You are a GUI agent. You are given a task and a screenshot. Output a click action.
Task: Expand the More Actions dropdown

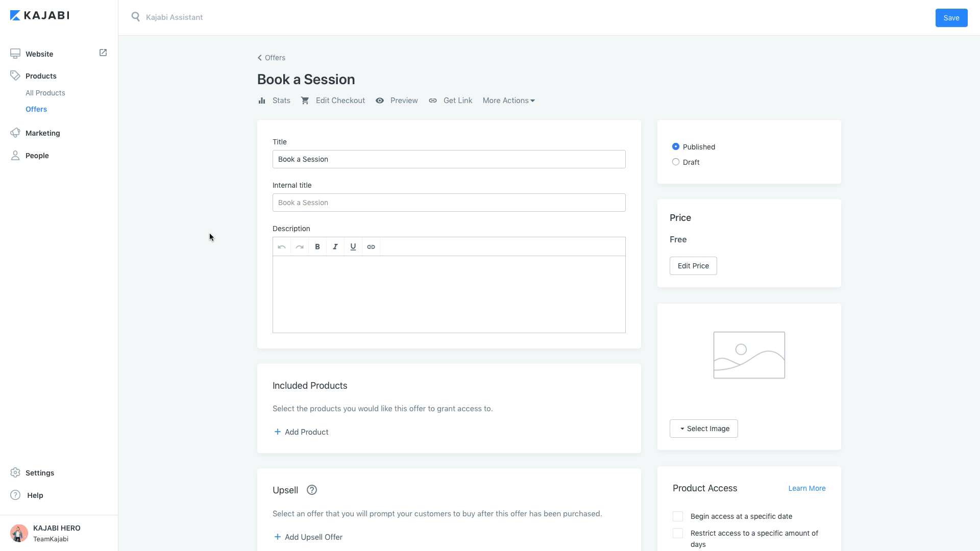pyautogui.click(x=508, y=101)
